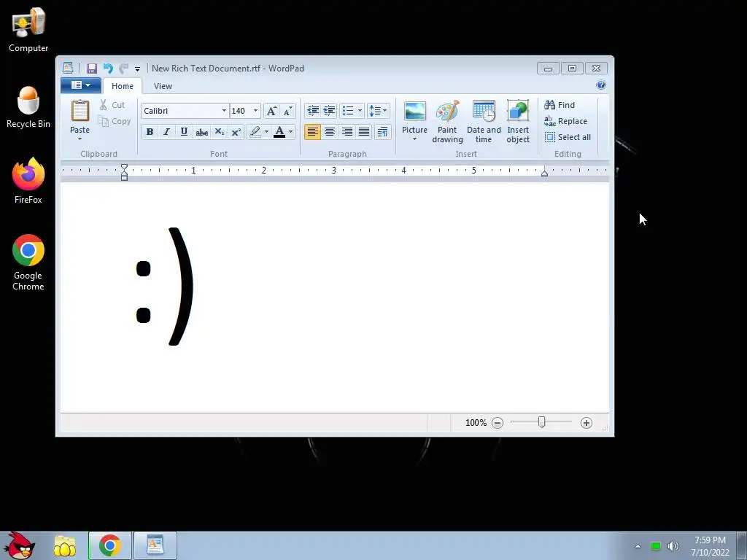Click the zoom slider handle
The height and width of the screenshot is (560, 747).
(x=542, y=422)
